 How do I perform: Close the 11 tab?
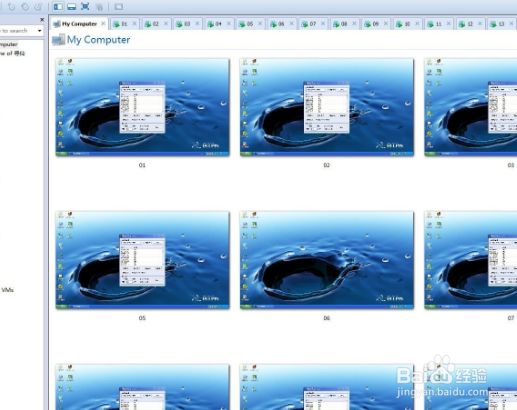point(449,23)
